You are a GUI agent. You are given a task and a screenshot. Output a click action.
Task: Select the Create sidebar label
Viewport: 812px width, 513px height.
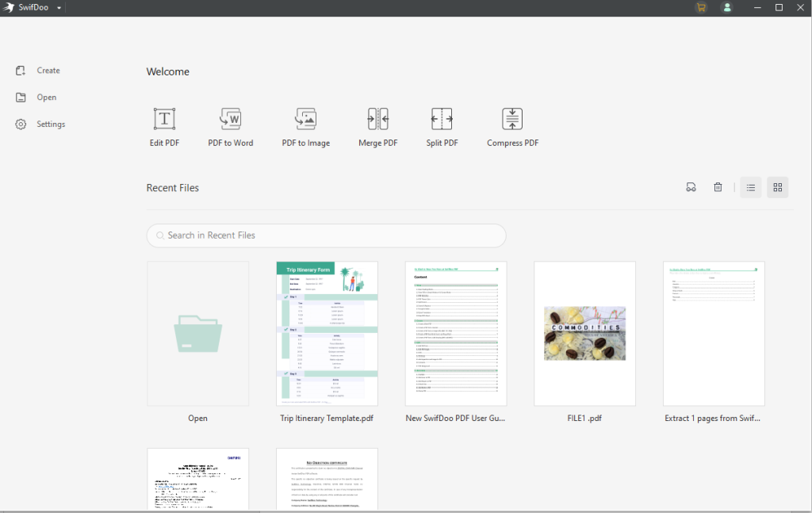pos(48,71)
